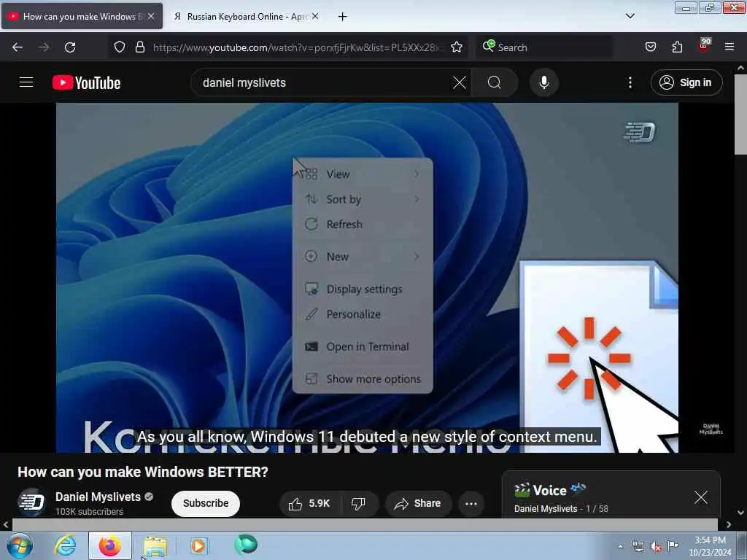Click the Sign in button
The width and height of the screenshot is (747, 560).
click(686, 82)
